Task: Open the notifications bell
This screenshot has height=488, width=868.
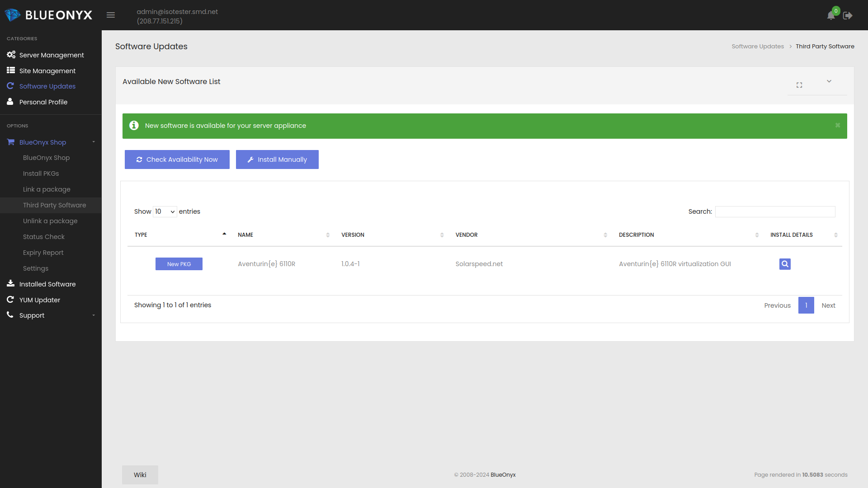Action: click(x=831, y=15)
